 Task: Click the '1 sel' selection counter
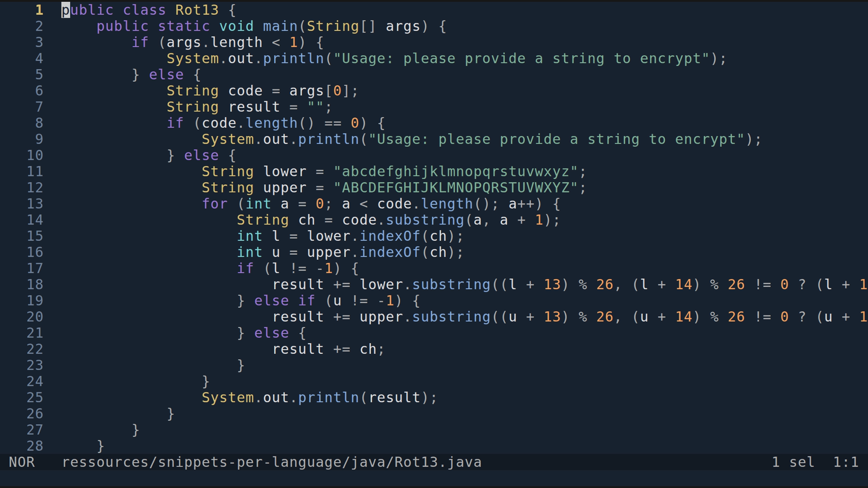792,462
